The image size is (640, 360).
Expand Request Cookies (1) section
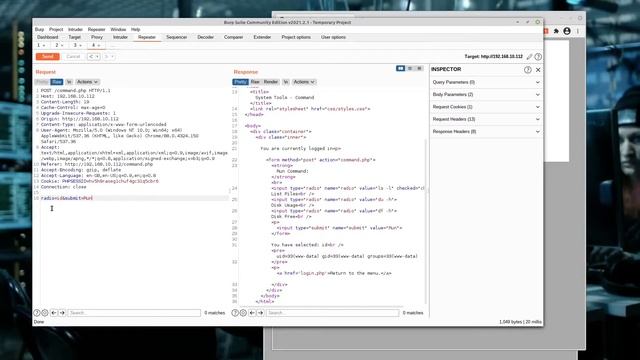coord(486,107)
